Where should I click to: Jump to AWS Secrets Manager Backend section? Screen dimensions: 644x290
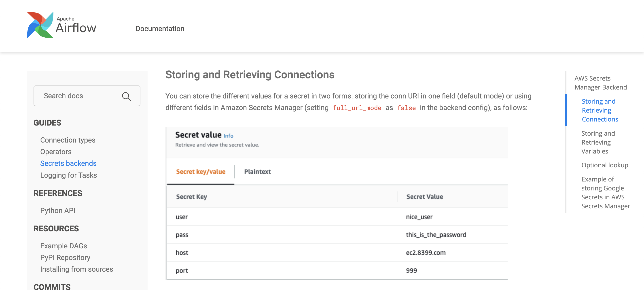coord(600,83)
